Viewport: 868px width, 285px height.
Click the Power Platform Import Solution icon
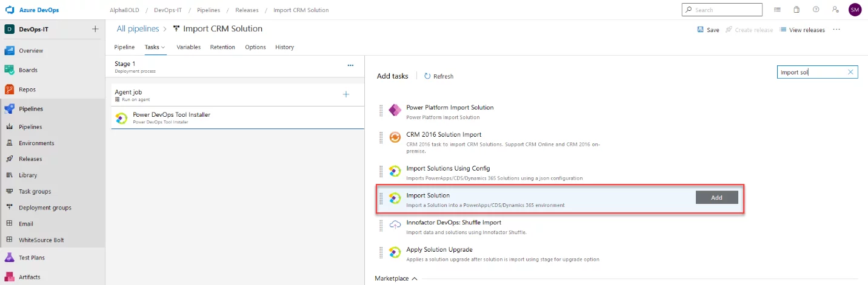coord(395,110)
